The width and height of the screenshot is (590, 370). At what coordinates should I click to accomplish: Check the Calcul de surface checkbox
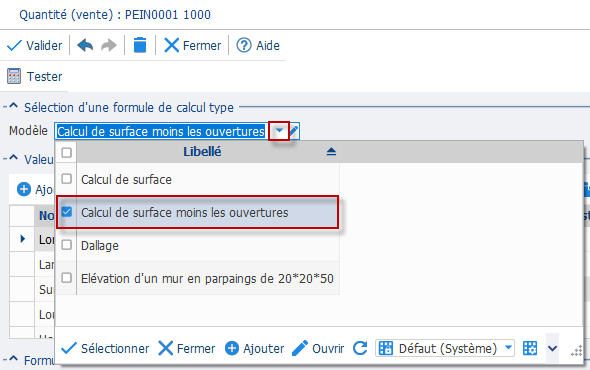pyautogui.click(x=67, y=179)
